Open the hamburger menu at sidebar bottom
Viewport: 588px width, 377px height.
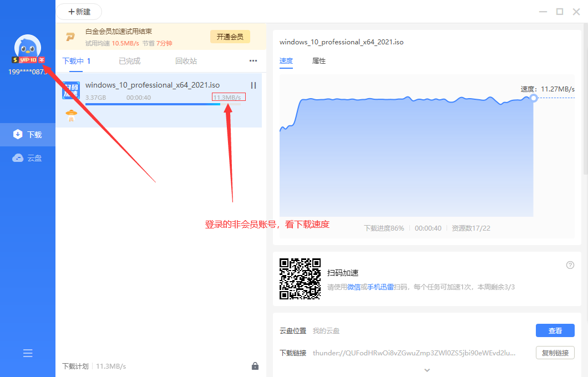tap(28, 353)
